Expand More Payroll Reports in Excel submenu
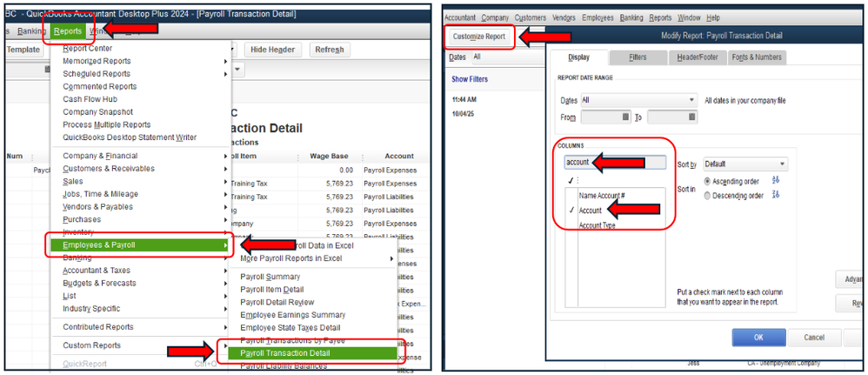 click(391, 258)
